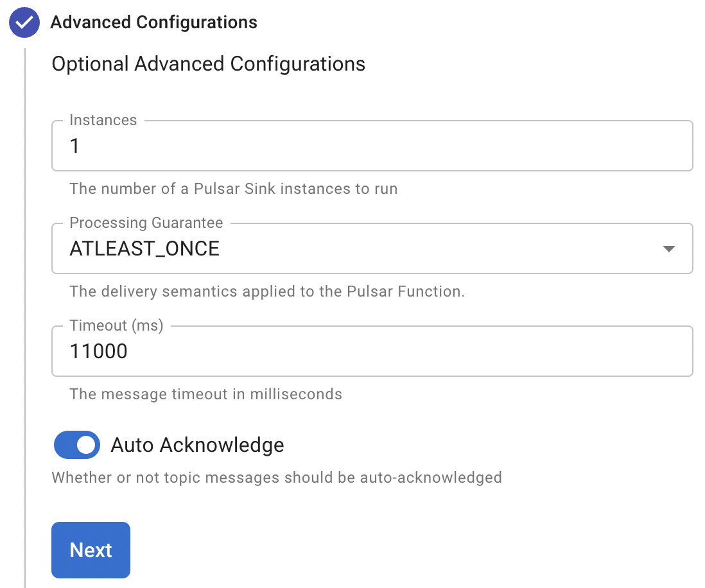This screenshot has height=588, width=705.
Task: Click the Pulsar Sink instances helper text
Action: coord(234,189)
